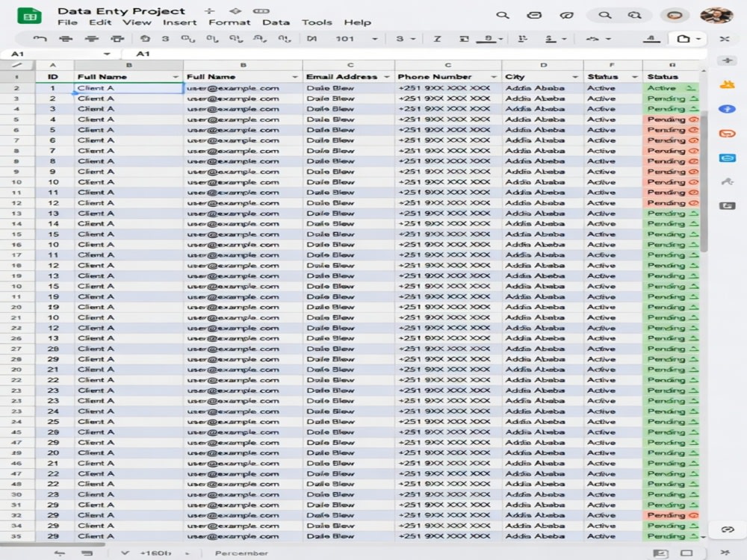Open the user profile photo avatar
The image size is (747, 560).
click(716, 15)
